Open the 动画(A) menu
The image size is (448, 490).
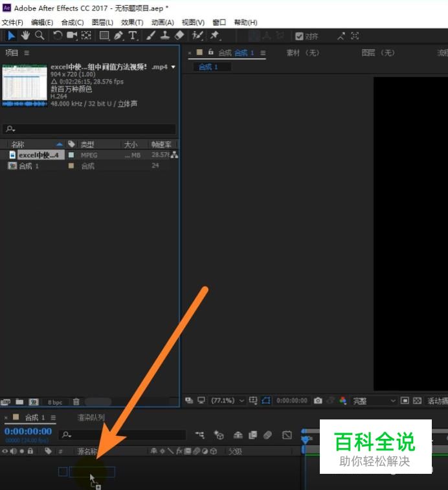tap(162, 23)
